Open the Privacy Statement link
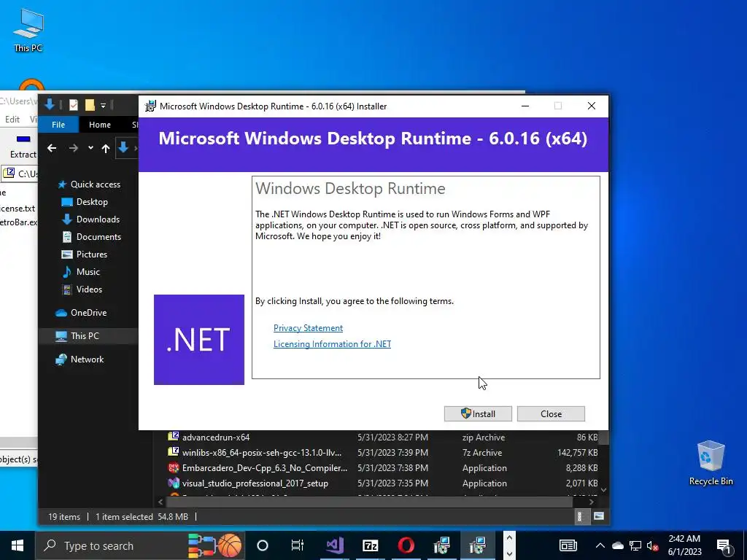This screenshot has width=747, height=560. tap(308, 328)
